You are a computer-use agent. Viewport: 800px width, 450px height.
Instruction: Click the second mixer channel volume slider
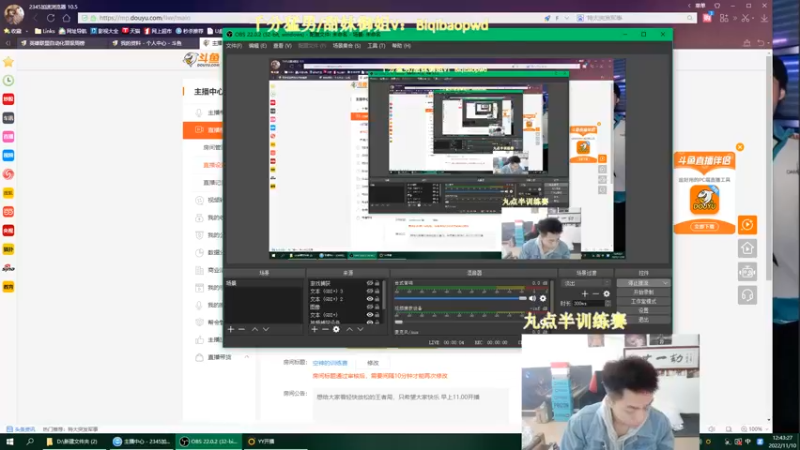coord(460,322)
